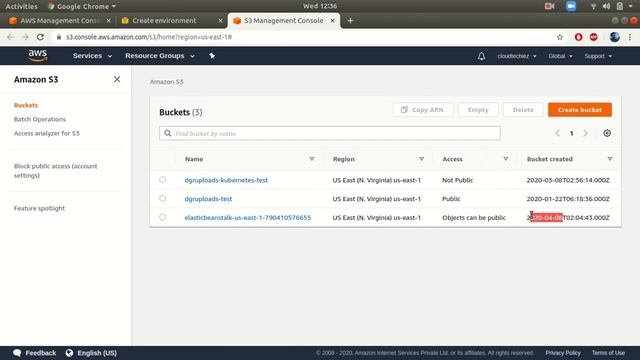
Task: Open the Terms of Use link
Action: tap(608, 353)
